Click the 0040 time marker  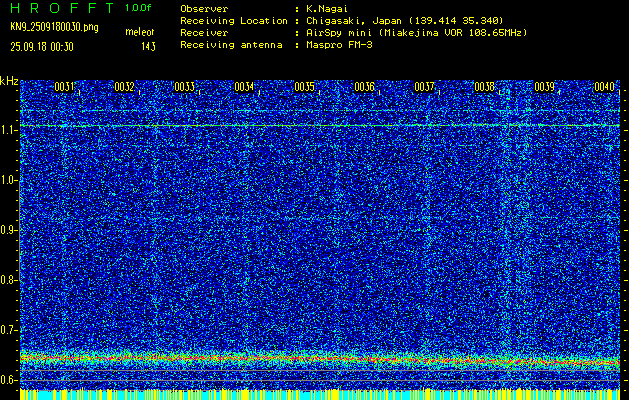pos(605,87)
